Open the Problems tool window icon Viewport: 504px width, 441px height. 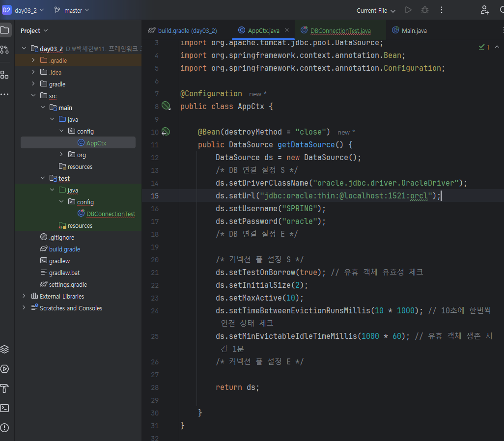(4, 428)
